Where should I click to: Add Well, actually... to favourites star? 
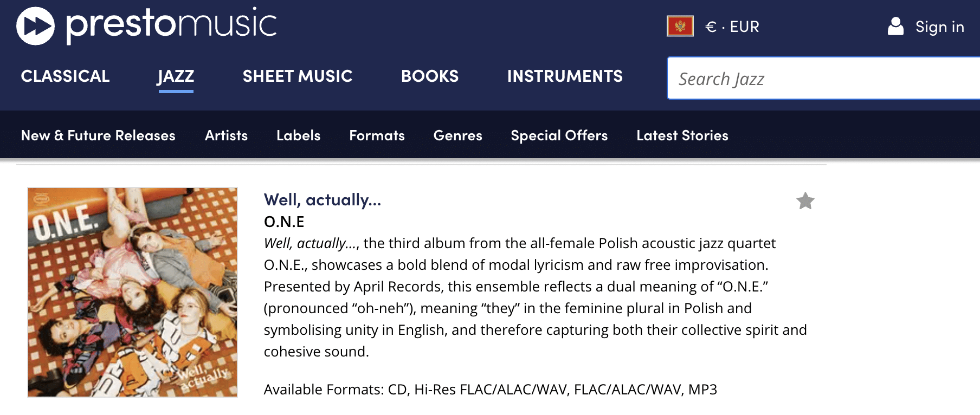805,201
